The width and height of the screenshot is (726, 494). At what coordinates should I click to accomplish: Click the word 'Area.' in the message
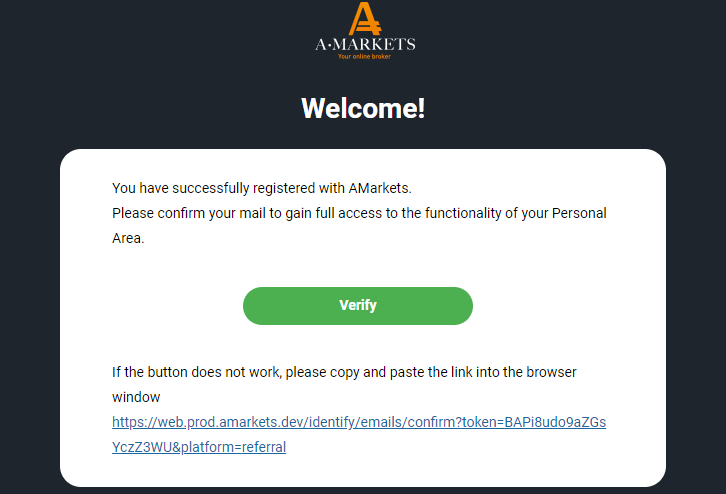pyautogui.click(x=128, y=238)
